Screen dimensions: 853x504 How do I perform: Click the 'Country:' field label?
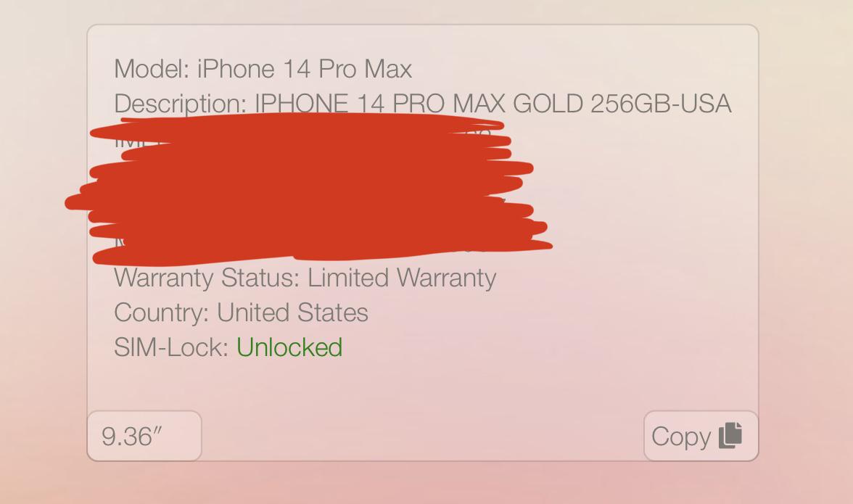[162, 313]
